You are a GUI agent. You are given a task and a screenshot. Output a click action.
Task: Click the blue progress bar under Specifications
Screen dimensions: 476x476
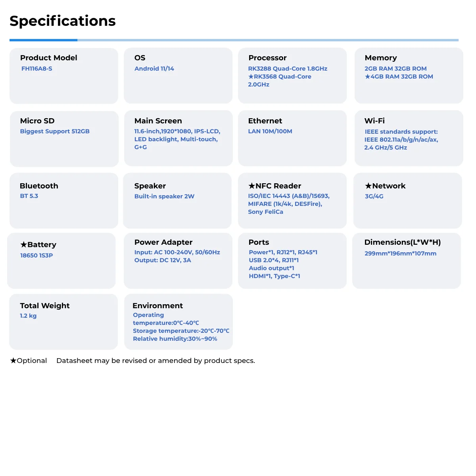click(x=44, y=40)
